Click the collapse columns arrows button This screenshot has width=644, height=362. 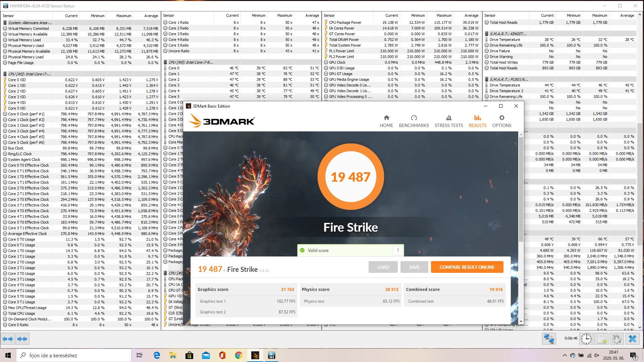point(22,339)
